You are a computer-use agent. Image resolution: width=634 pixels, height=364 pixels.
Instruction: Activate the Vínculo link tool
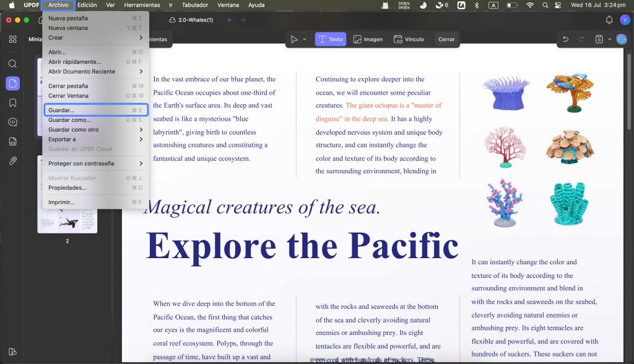[x=409, y=39]
